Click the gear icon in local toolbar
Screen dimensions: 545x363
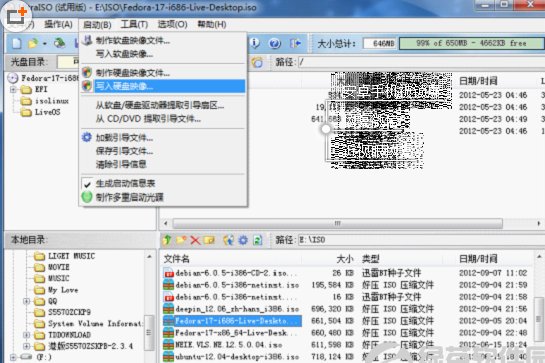coord(243,240)
